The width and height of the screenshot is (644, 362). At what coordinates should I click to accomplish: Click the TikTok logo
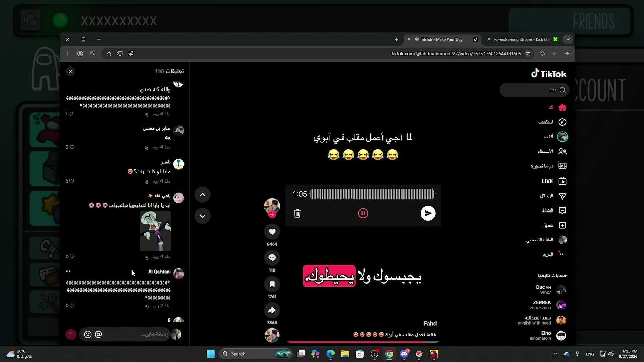point(548,74)
